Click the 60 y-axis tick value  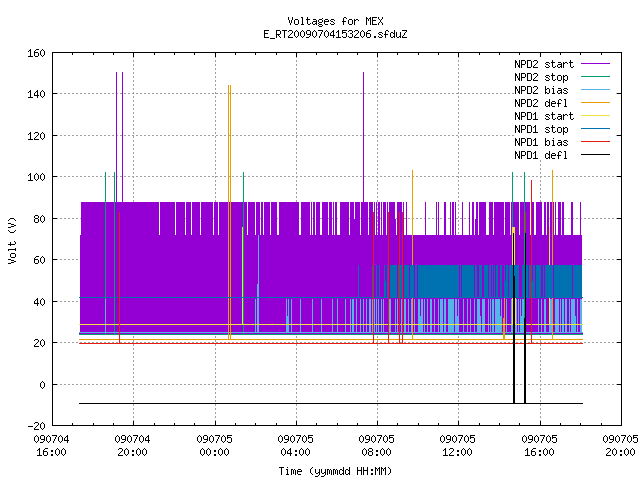pyautogui.click(x=39, y=260)
